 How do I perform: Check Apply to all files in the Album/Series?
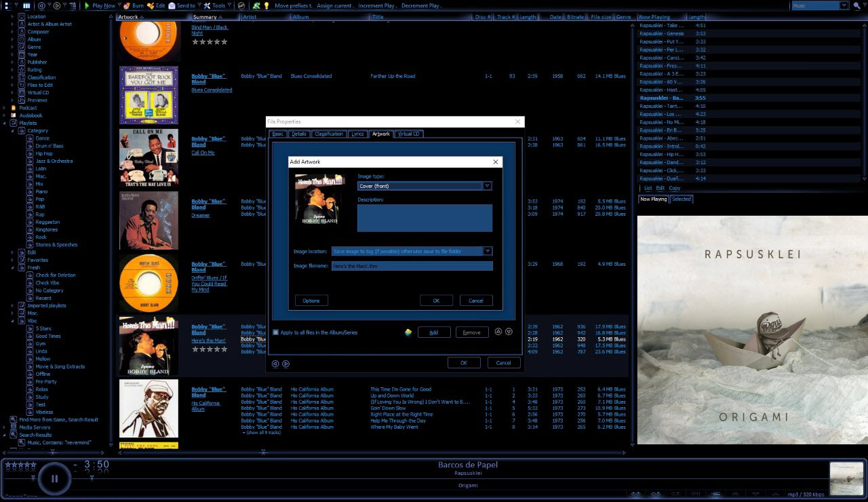(x=275, y=332)
